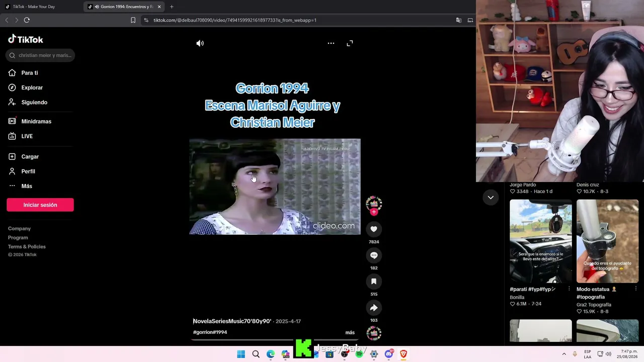Image resolution: width=644 pixels, height=362 pixels.
Task: Collapse panel with the down chevron button
Action: pos(491,198)
